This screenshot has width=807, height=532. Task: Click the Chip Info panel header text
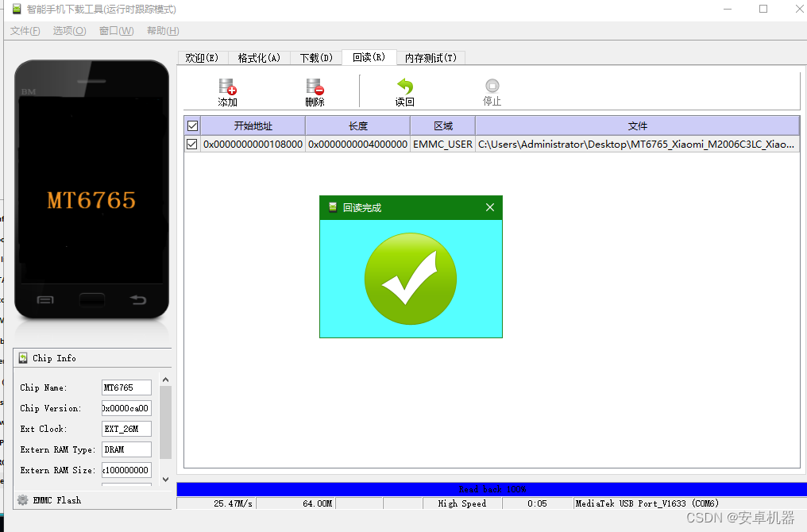54,358
